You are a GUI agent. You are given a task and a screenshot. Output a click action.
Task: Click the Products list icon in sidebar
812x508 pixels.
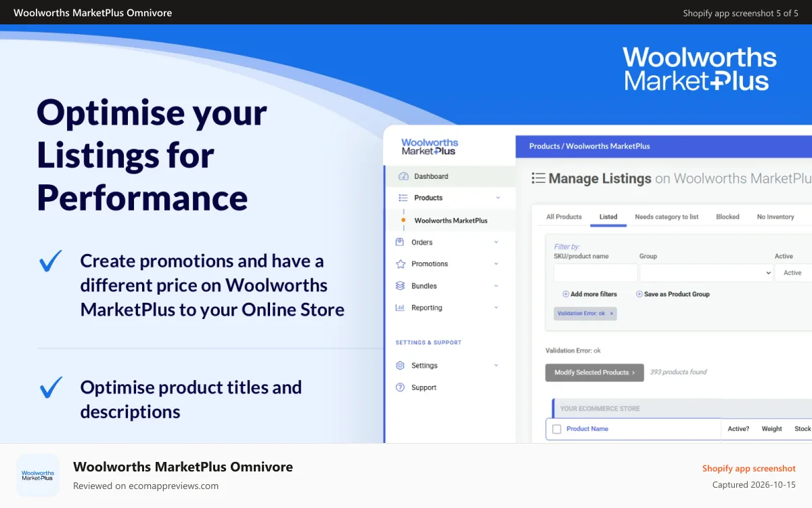click(403, 198)
